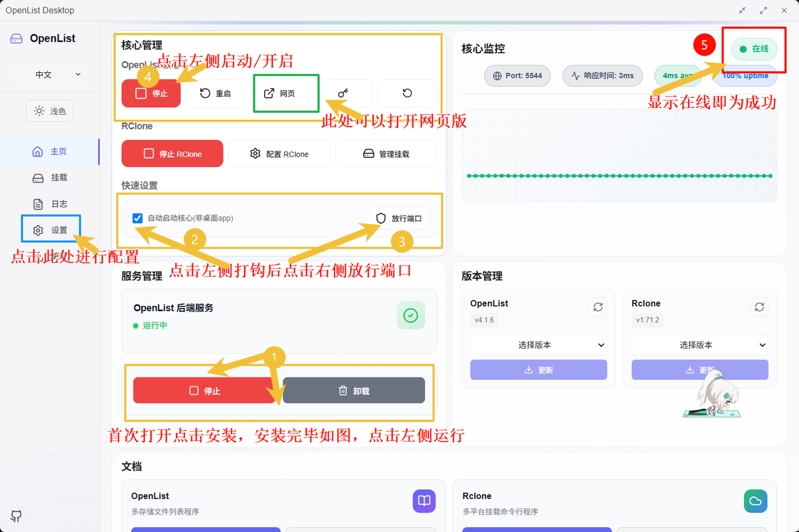Click the 在线 status badge
Image resolution: width=799 pixels, height=532 pixels.
(x=754, y=49)
